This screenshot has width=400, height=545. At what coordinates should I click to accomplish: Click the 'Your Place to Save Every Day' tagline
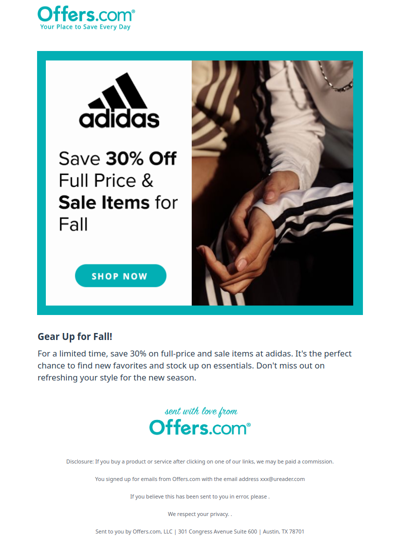[85, 27]
